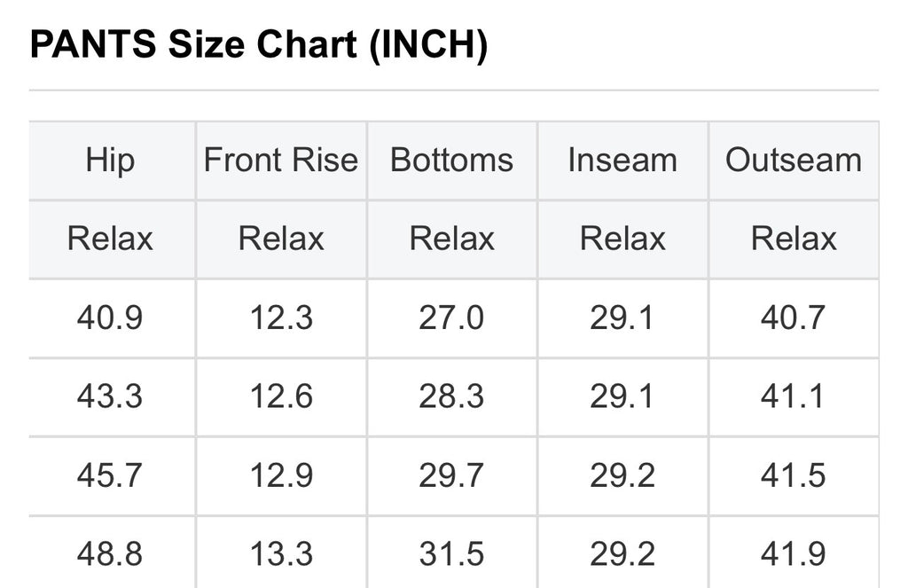Click the 12.3 front rise cell
This screenshot has width=908, height=588.
point(281,318)
